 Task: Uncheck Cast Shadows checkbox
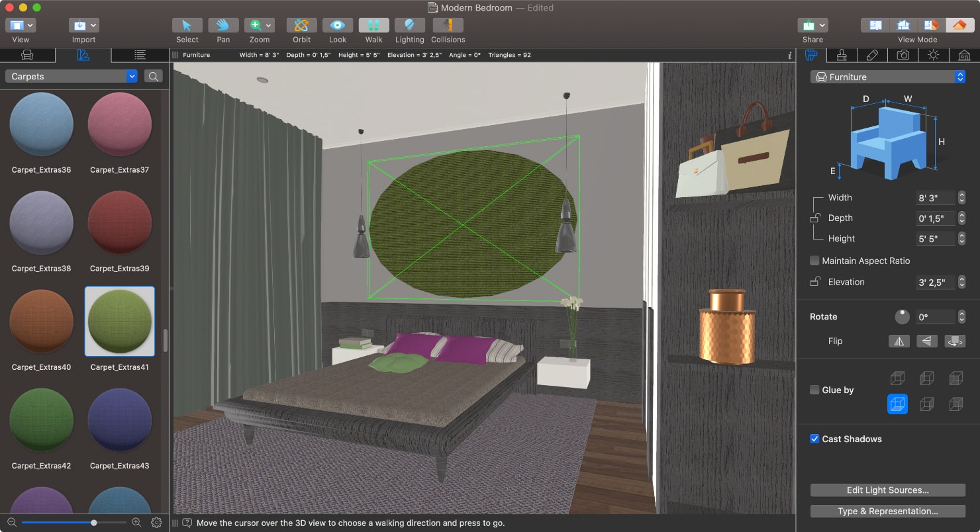point(814,439)
